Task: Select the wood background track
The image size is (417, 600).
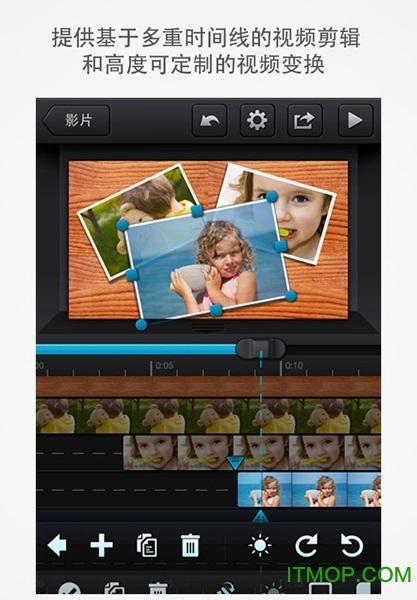Action: [x=208, y=386]
